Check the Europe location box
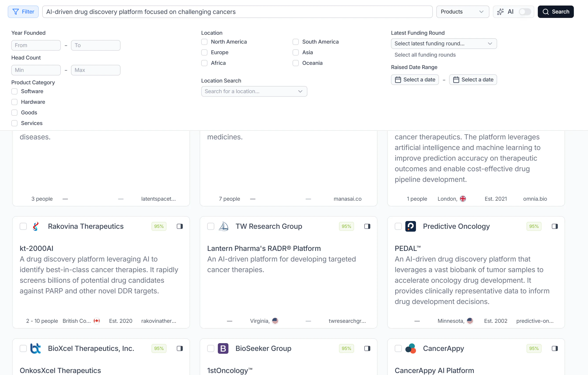This screenshot has height=375, width=588. pos(204,52)
